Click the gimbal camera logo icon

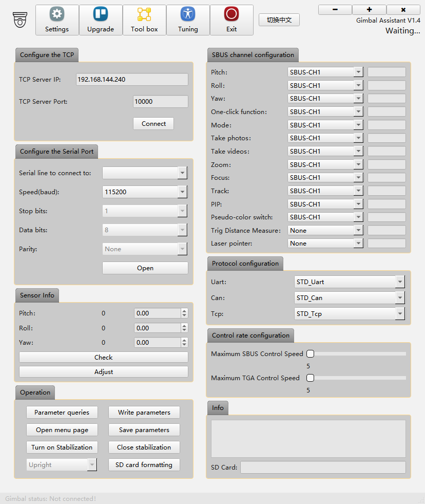click(20, 20)
